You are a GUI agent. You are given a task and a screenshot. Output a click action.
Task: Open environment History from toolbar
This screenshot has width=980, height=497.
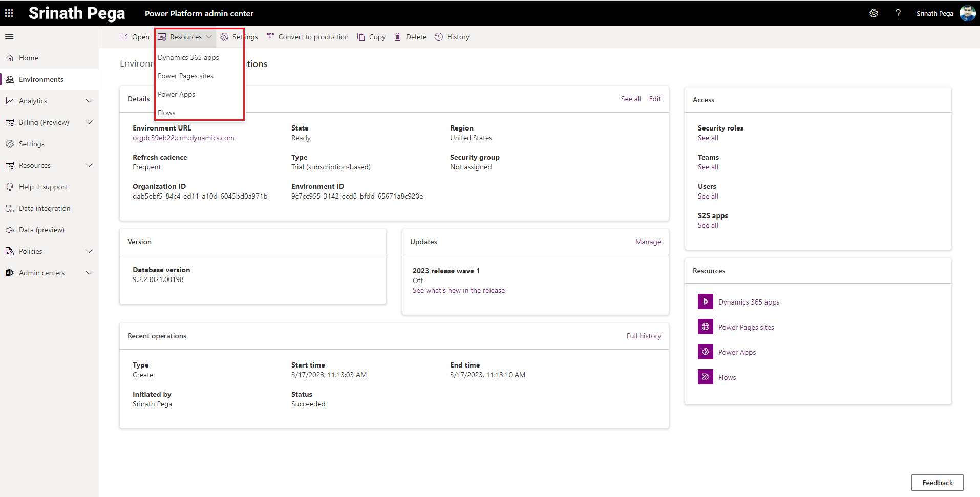coord(452,37)
